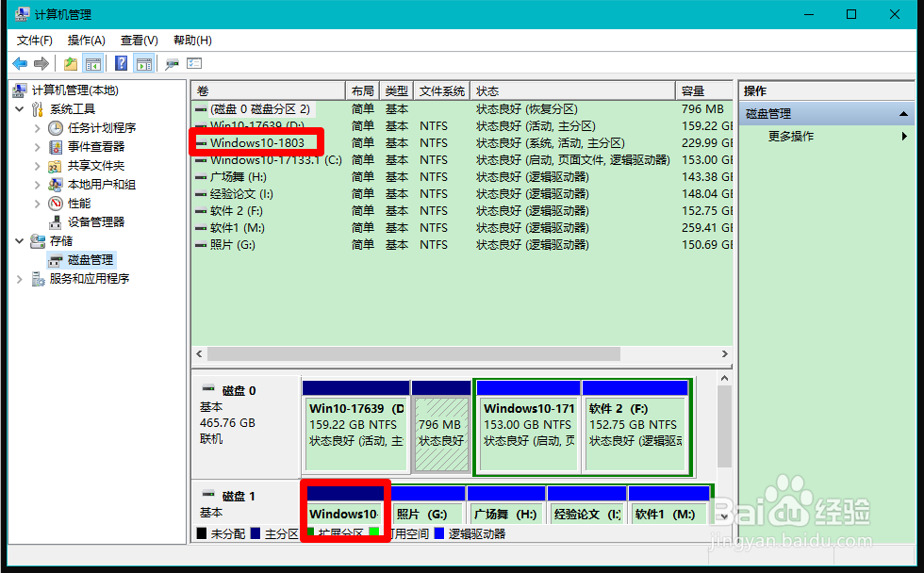This screenshot has width=924, height=573.
Task: Open 更多操作 in the actions pane
Action: pos(791,136)
